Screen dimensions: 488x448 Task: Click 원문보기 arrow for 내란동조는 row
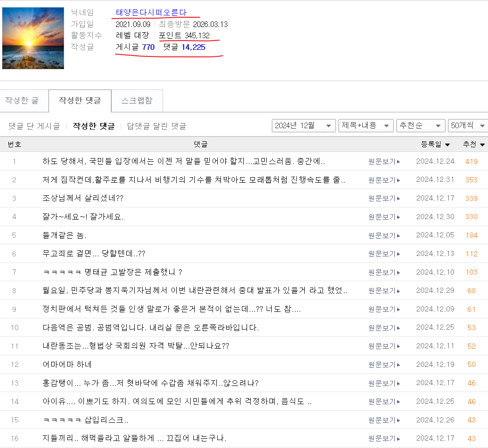(x=384, y=346)
